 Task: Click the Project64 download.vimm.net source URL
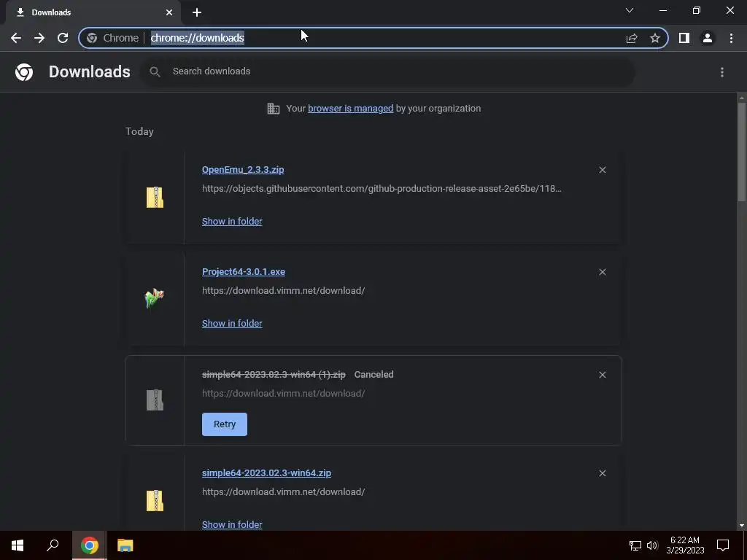284,290
